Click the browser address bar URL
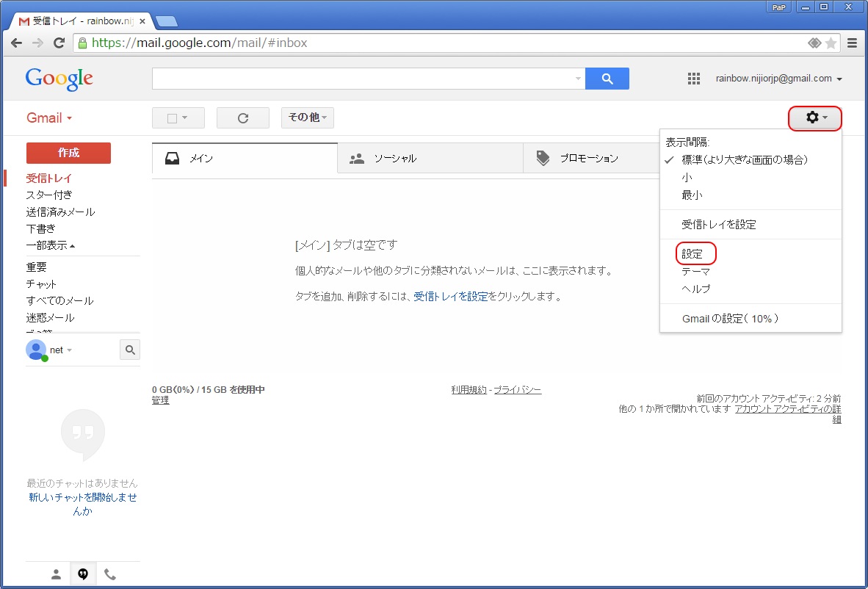 199,43
